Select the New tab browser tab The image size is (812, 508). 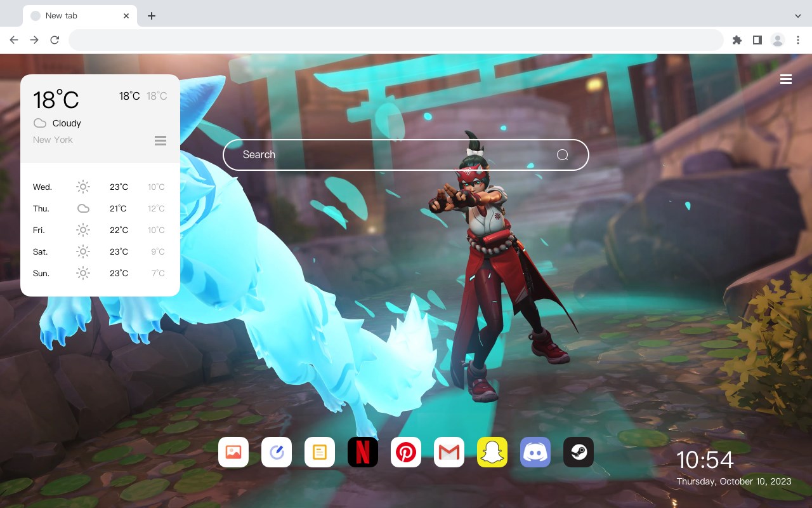(x=80, y=16)
